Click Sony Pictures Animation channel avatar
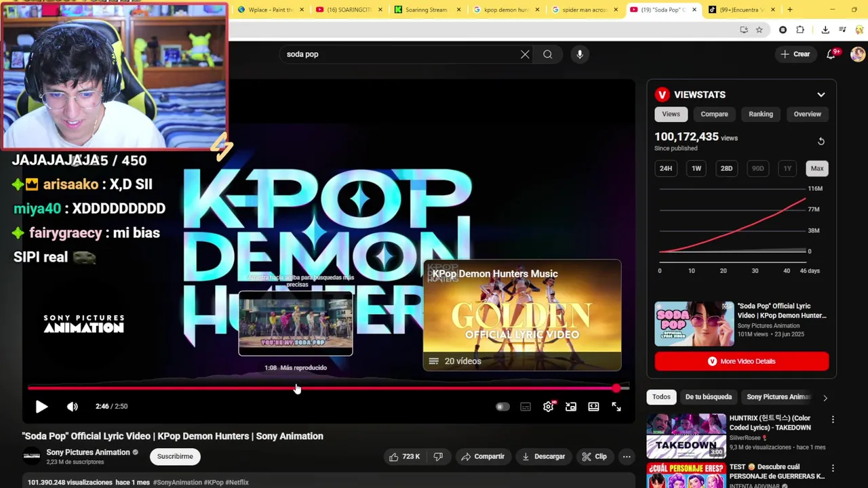The width and height of the screenshot is (868, 488). [x=32, y=457]
